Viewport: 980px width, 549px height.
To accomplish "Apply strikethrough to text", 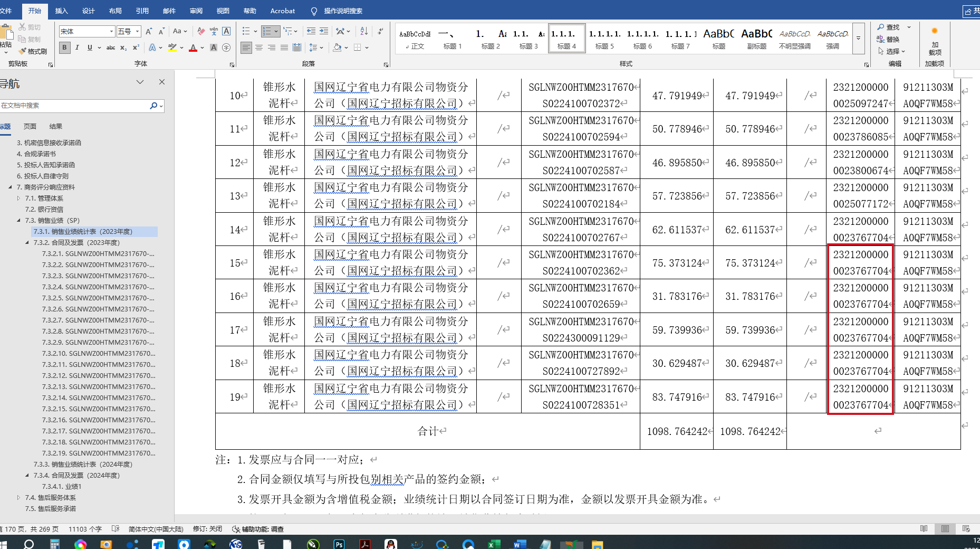I will (x=111, y=48).
